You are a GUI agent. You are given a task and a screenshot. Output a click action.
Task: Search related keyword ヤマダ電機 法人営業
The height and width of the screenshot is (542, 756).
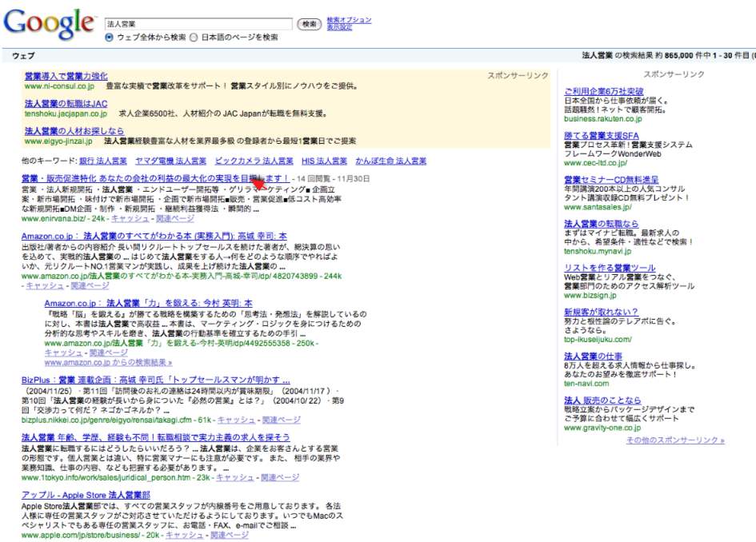(170, 161)
